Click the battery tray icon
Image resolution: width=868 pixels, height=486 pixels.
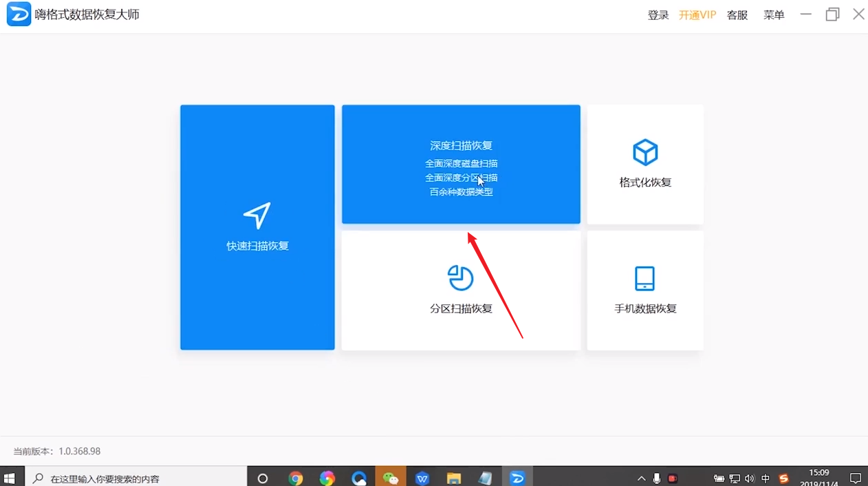pyautogui.click(x=719, y=478)
